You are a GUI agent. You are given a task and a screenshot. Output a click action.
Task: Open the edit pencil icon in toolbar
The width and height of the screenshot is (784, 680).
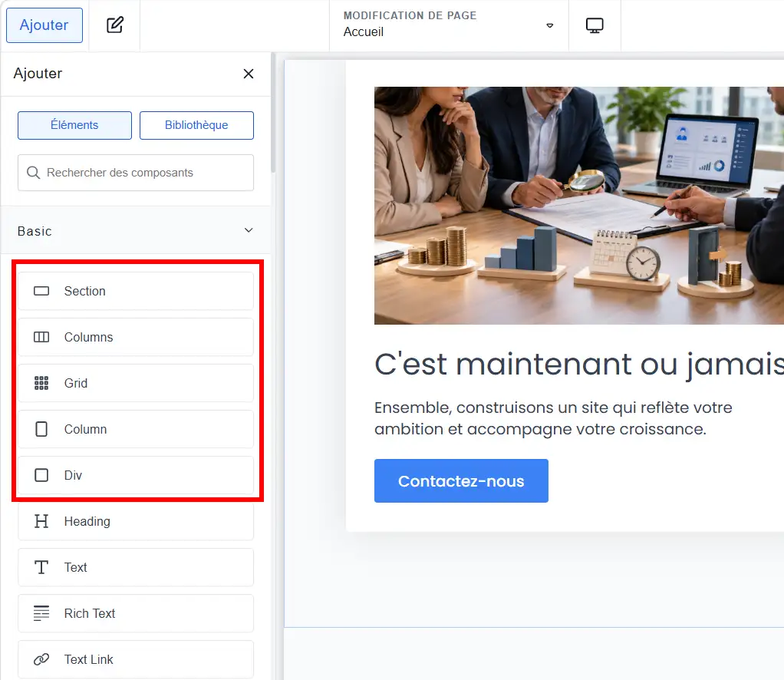click(x=115, y=25)
